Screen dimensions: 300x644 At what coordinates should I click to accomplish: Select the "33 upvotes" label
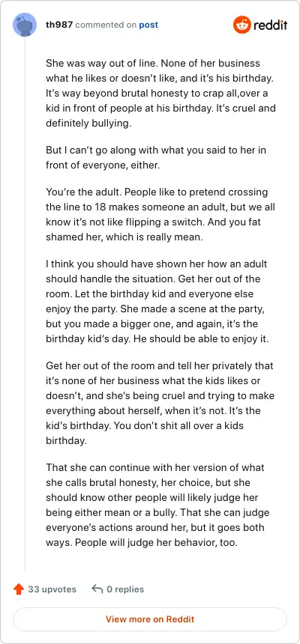(x=52, y=589)
